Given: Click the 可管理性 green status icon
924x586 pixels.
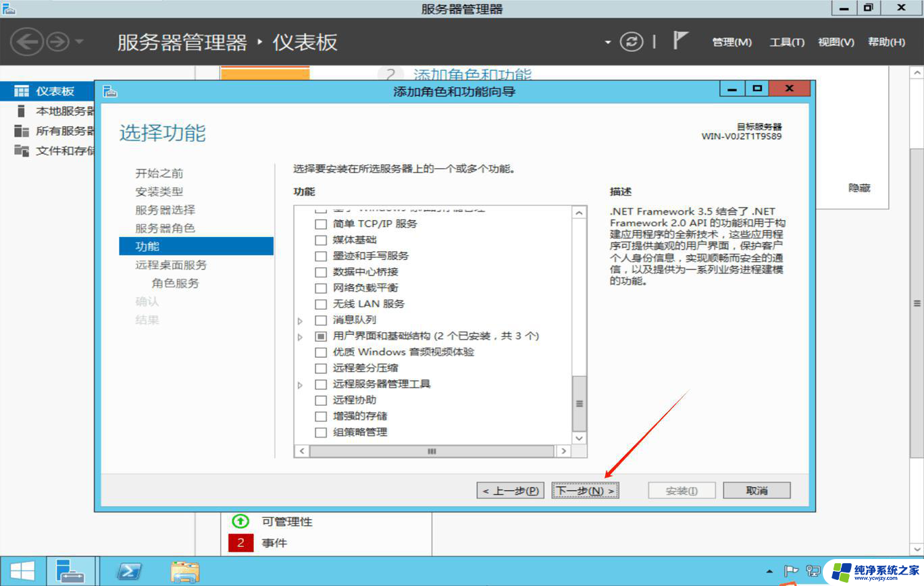Looking at the screenshot, I should click(x=240, y=521).
